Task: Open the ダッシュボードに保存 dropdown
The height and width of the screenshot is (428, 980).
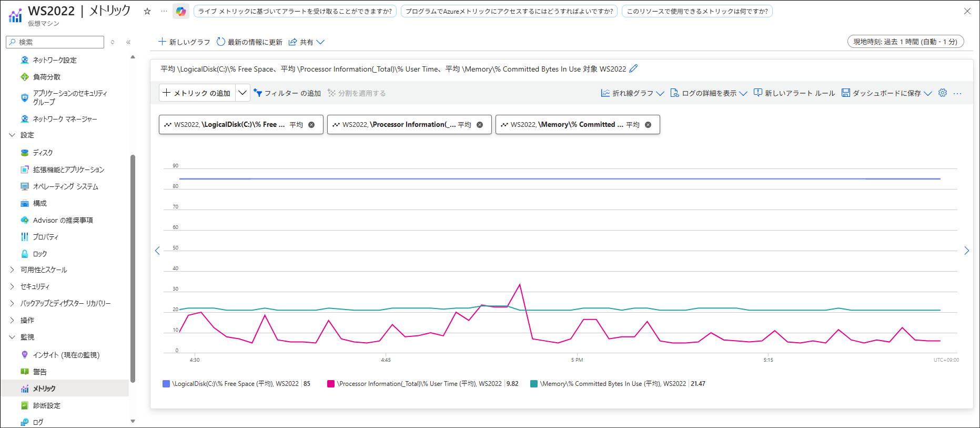Action: click(x=887, y=93)
